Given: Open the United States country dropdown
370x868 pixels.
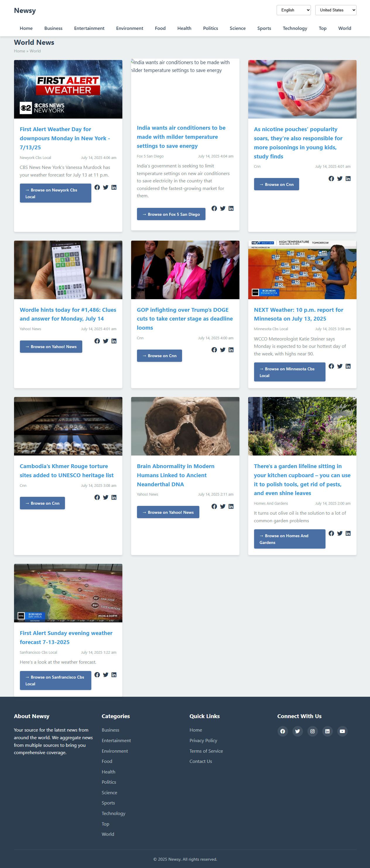Looking at the screenshot, I should tap(336, 10).
